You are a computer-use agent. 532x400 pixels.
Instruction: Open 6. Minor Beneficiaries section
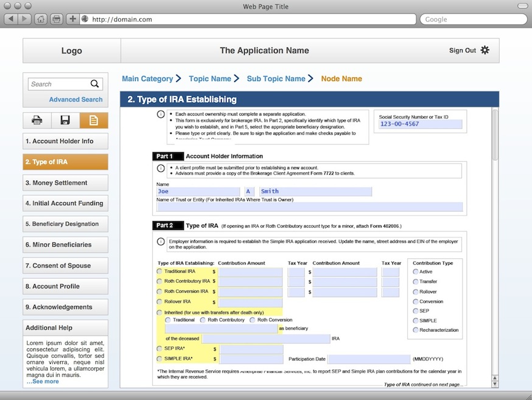coord(66,245)
